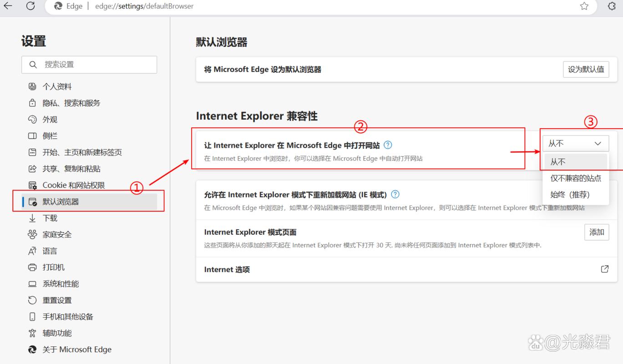Choose 始终（推荐） in the dropdown list
623x364 pixels.
tap(576, 194)
